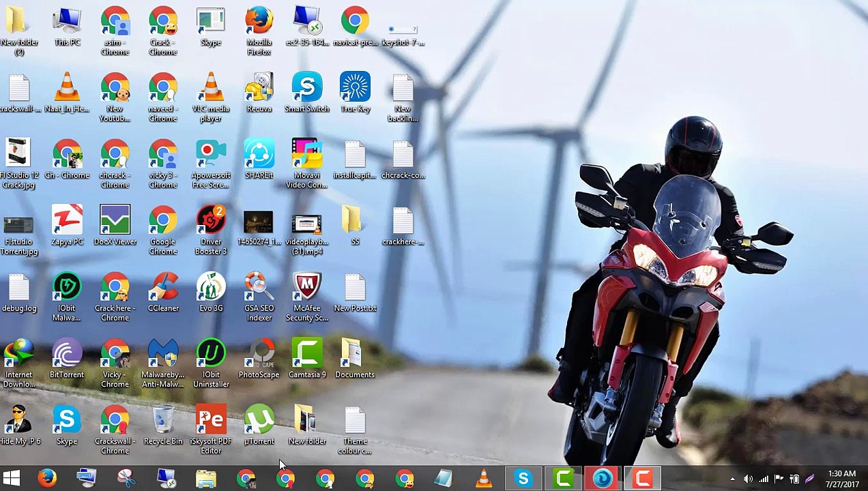The height and width of the screenshot is (491, 868).
Task: Switch to VLC on the taskbar
Action: 484,478
